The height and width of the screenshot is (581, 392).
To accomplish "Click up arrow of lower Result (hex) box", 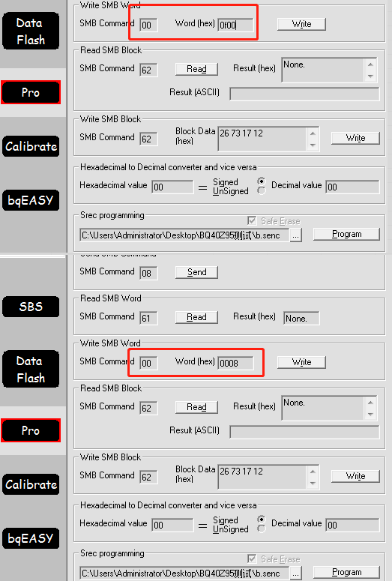I will point(370,403).
